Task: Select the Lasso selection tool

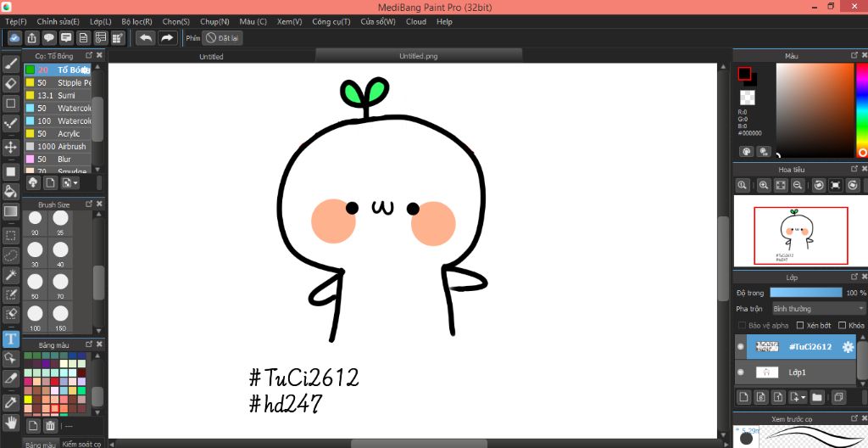Action: (x=10, y=255)
